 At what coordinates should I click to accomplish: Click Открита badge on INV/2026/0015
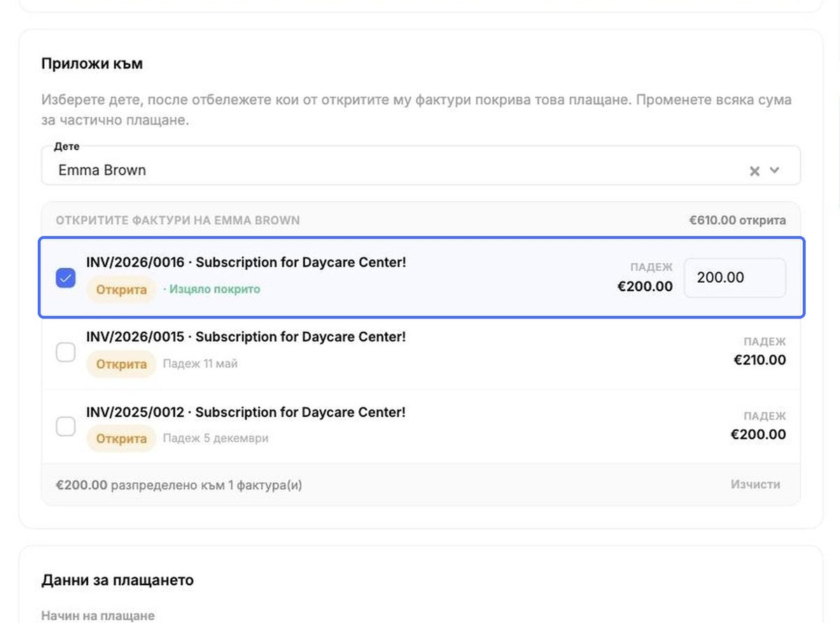point(121,364)
